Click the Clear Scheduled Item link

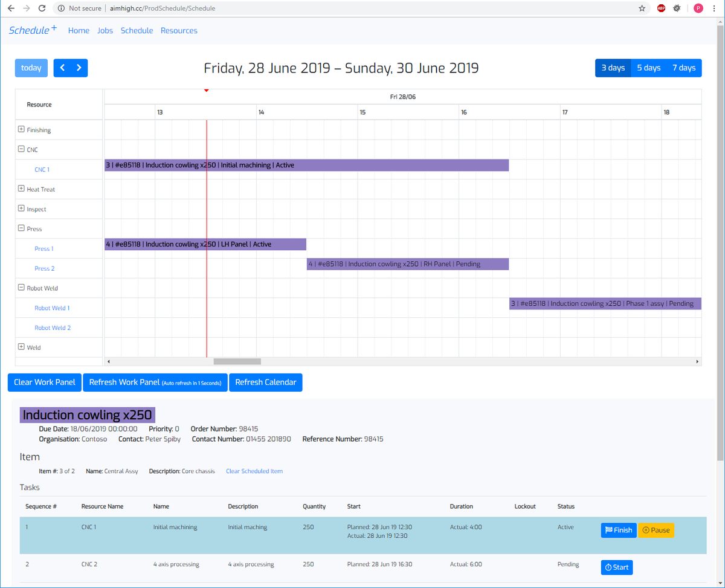(x=254, y=470)
